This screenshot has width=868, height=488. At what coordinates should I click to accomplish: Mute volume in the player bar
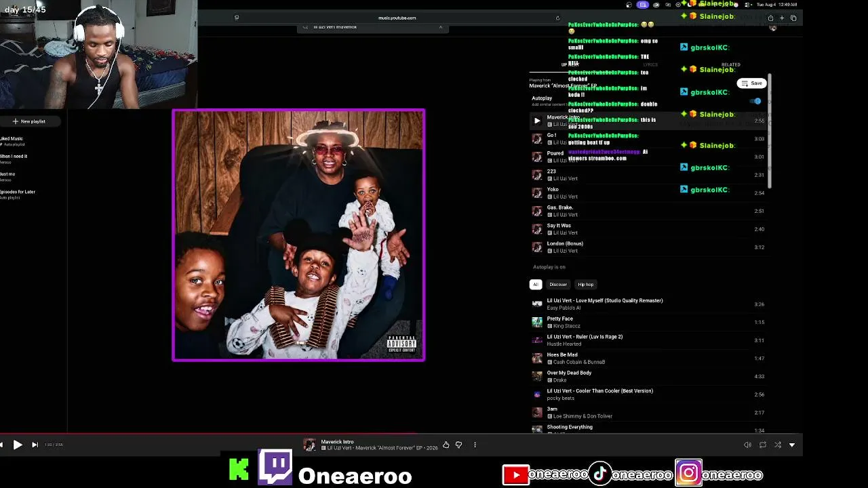(747, 445)
